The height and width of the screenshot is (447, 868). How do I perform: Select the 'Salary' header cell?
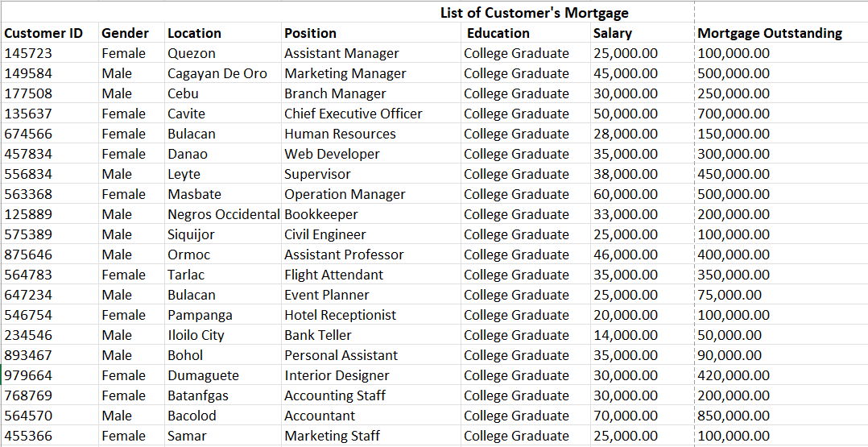[x=612, y=33]
